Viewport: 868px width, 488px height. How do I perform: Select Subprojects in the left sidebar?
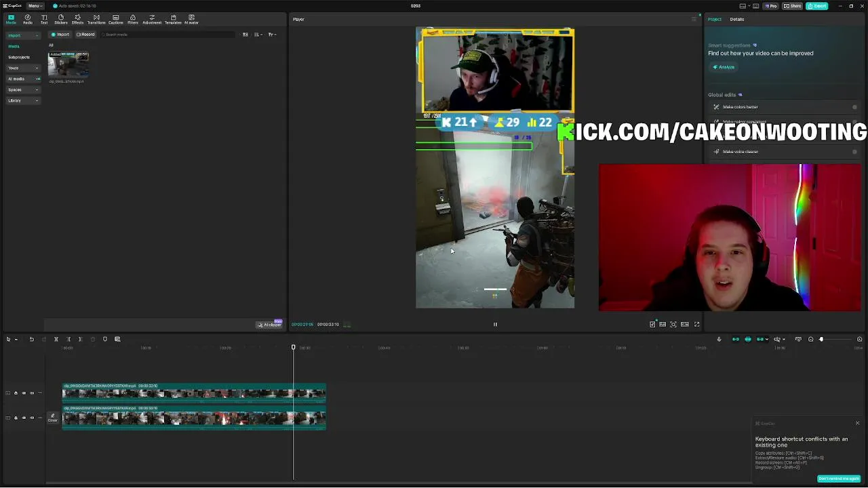point(19,57)
